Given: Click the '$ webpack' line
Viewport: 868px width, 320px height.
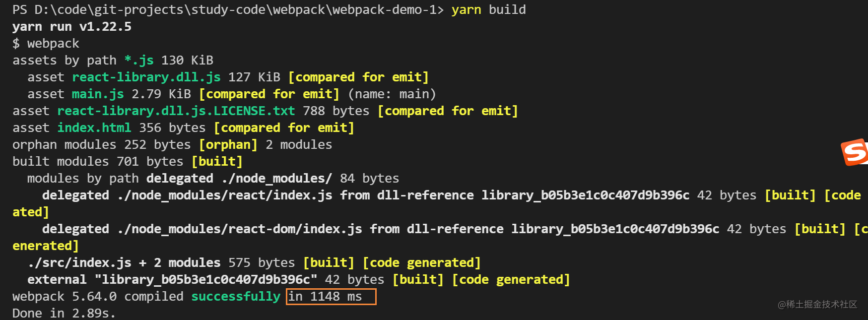Looking at the screenshot, I should coord(46,44).
